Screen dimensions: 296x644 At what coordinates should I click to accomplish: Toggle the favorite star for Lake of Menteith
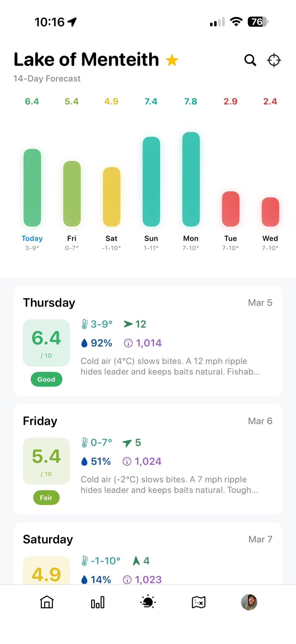click(x=172, y=60)
